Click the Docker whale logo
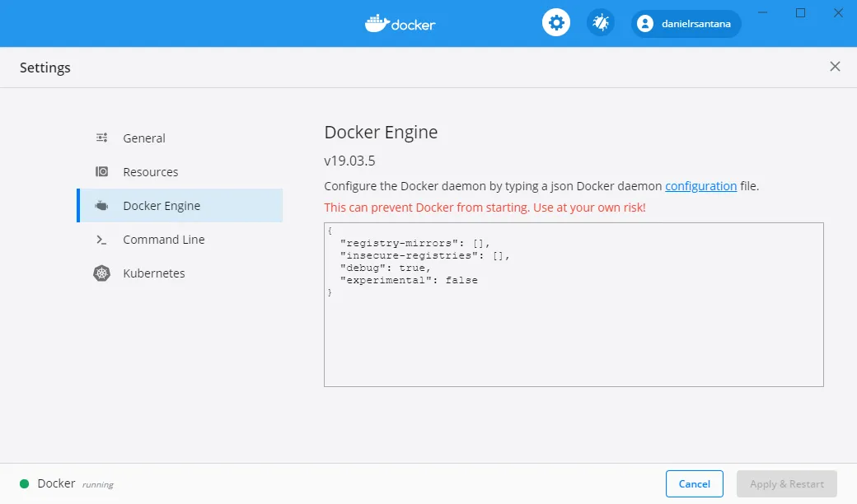The width and height of the screenshot is (857, 504). pos(400,24)
